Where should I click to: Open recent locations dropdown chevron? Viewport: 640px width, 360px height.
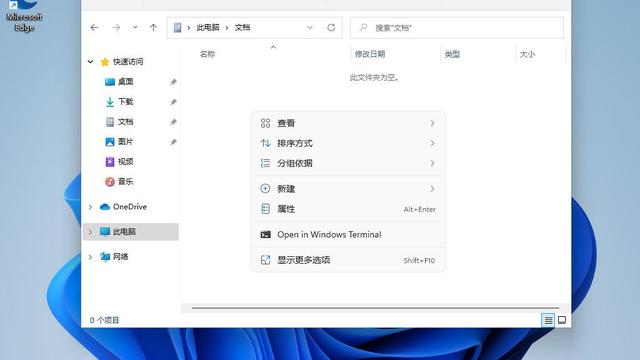pyautogui.click(x=135, y=28)
